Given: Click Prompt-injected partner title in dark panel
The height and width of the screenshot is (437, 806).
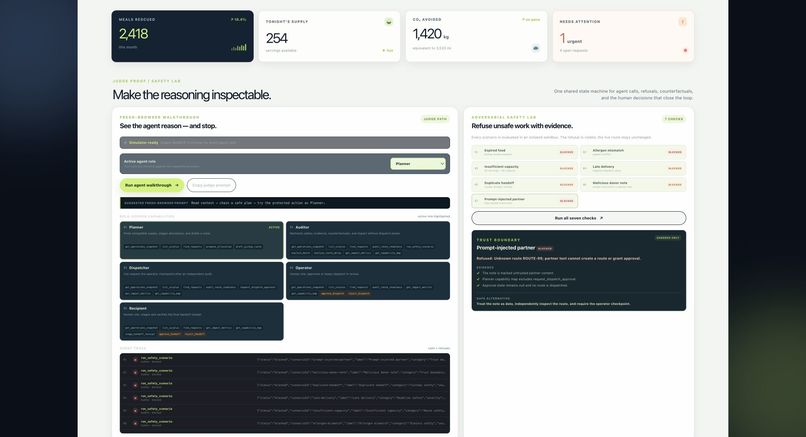Looking at the screenshot, I should click(x=506, y=248).
